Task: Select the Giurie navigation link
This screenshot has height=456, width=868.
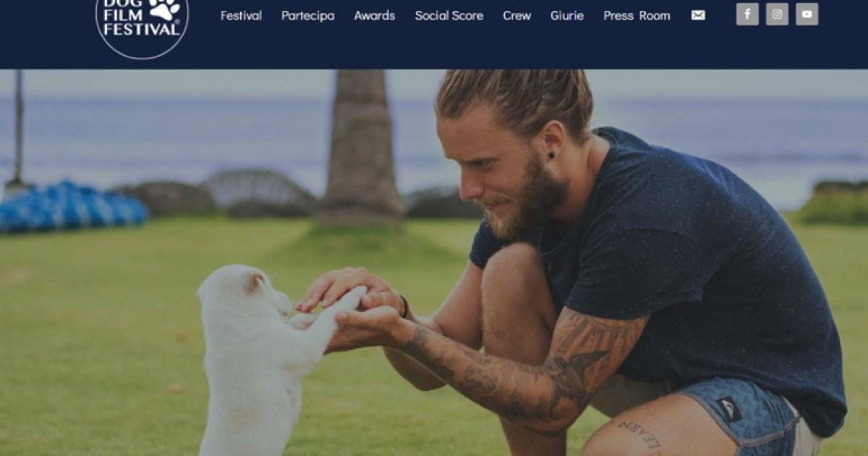Action: click(567, 15)
